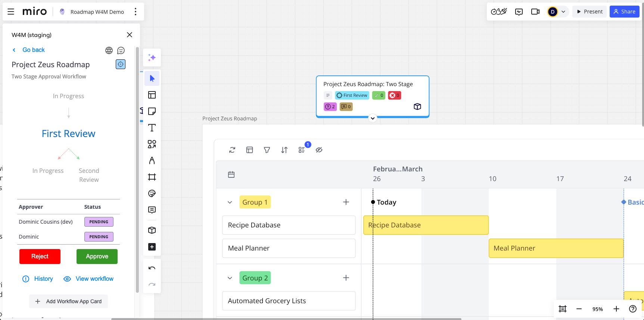Open the board options three-dot menu
This screenshot has width=644, height=320.
[136, 12]
